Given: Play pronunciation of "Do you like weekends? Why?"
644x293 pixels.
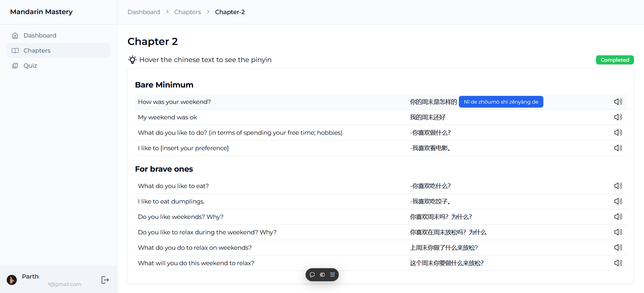Looking at the screenshot, I should pos(618,217).
